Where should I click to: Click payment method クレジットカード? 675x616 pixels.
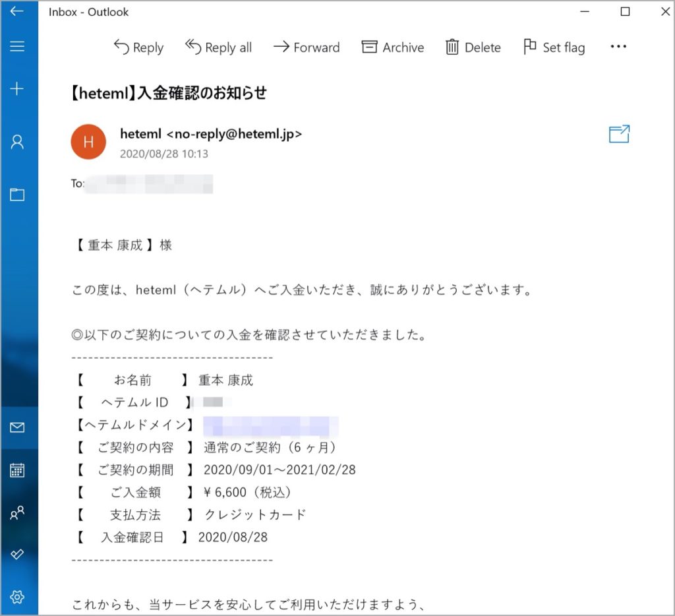(x=255, y=514)
